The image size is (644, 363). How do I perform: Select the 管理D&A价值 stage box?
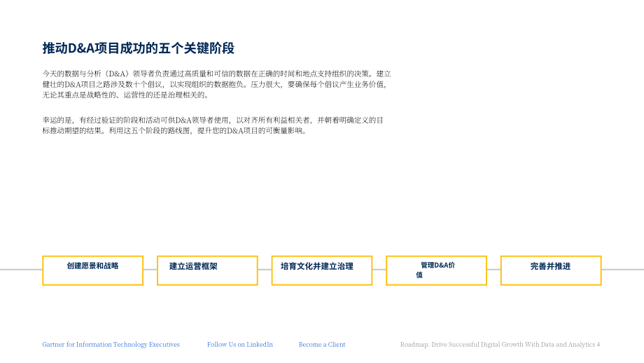437,270
